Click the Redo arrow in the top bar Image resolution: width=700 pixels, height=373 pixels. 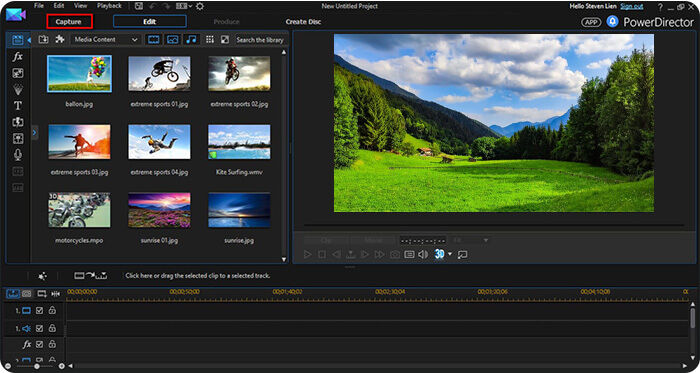168,6
